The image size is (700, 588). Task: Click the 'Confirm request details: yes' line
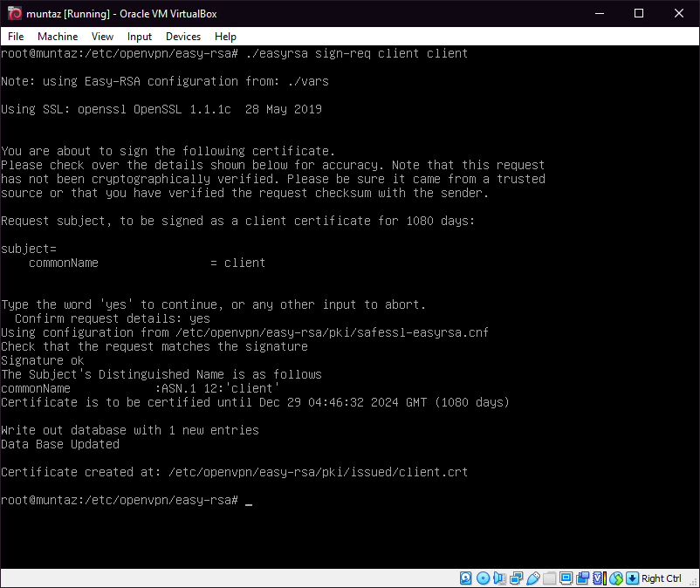click(113, 318)
